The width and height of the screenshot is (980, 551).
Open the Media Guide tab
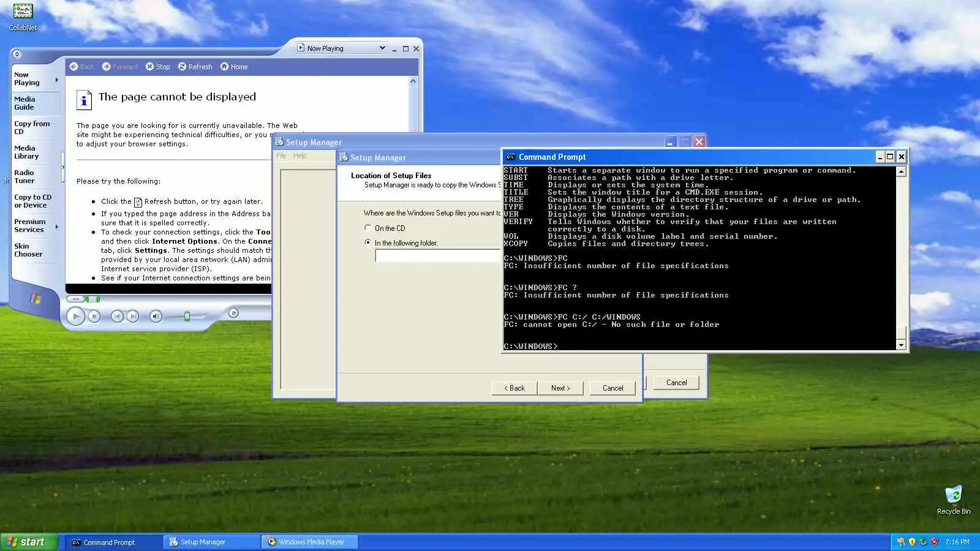(36, 103)
